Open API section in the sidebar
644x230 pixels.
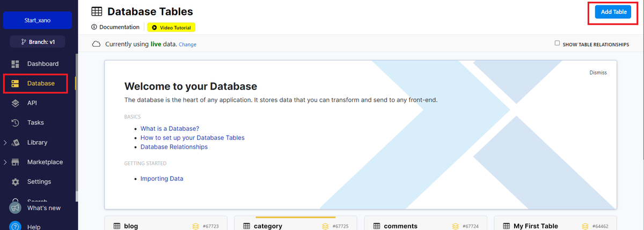click(x=32, y=103)
